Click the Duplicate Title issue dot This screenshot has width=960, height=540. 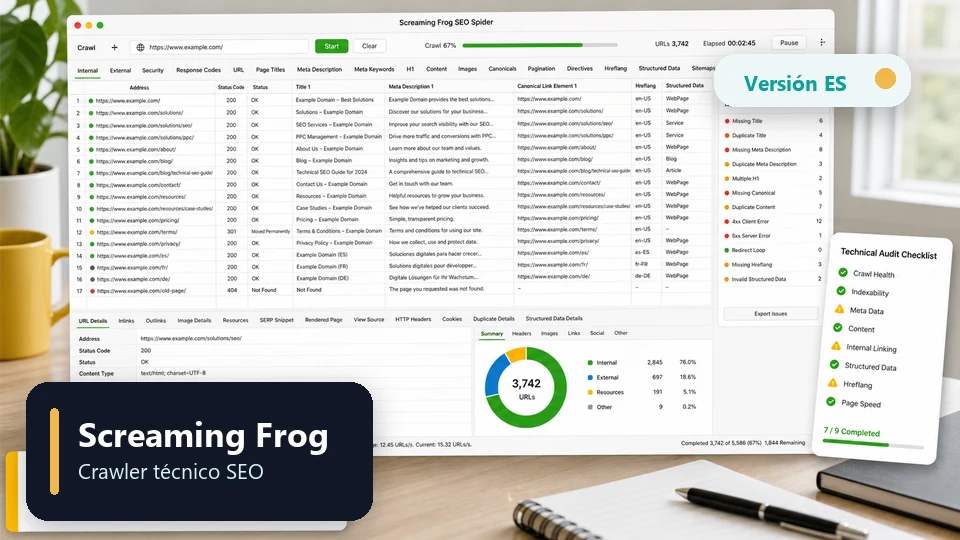[727, 135]
